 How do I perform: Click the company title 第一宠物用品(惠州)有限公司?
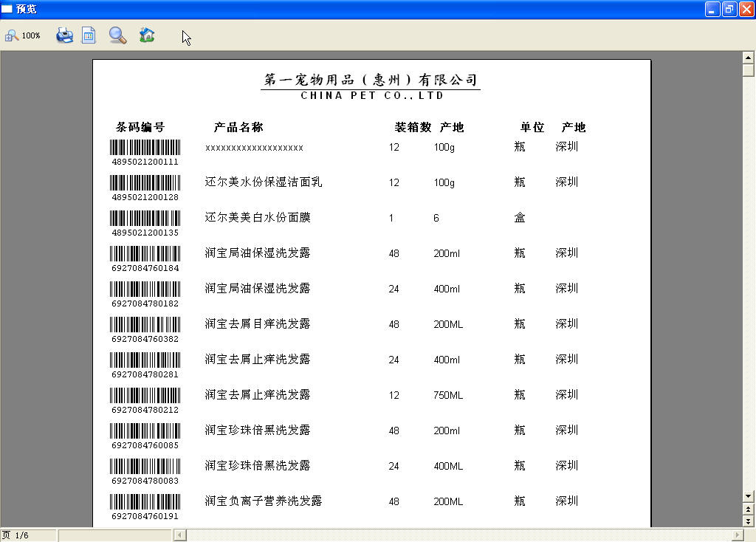coord(371,80)
